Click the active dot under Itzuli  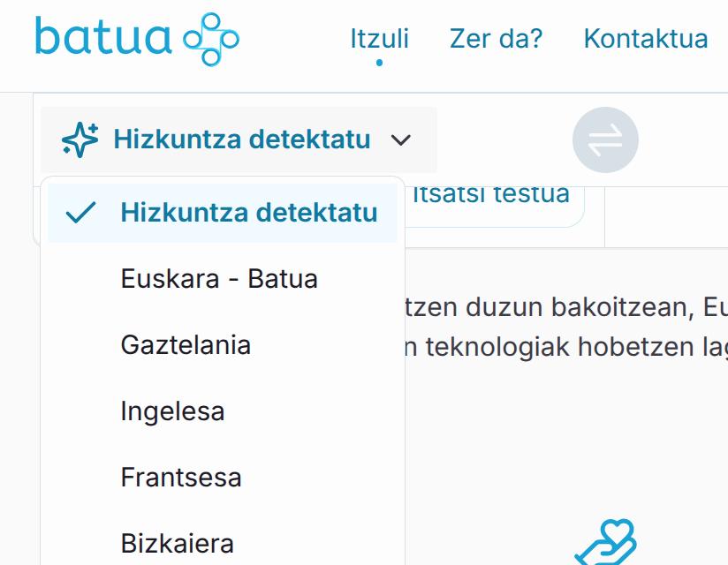(x=379, y=63)
